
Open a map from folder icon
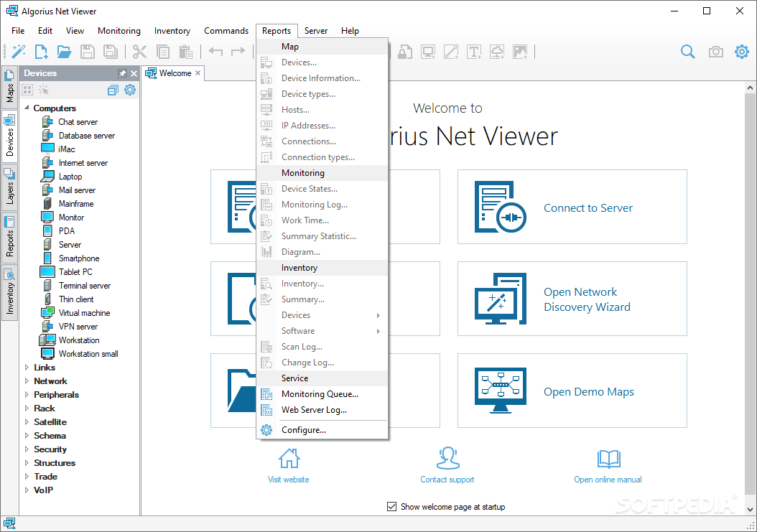tap(64, 52)
